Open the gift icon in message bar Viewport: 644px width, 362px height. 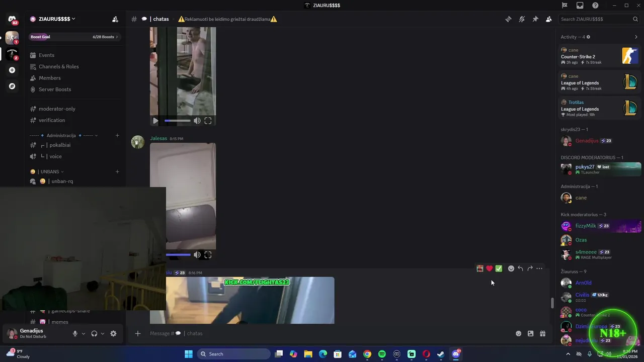[x=542, y=333]
